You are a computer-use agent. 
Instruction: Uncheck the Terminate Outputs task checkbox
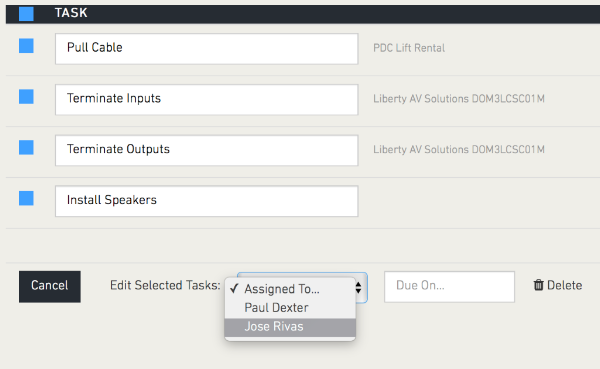point(26,147)
